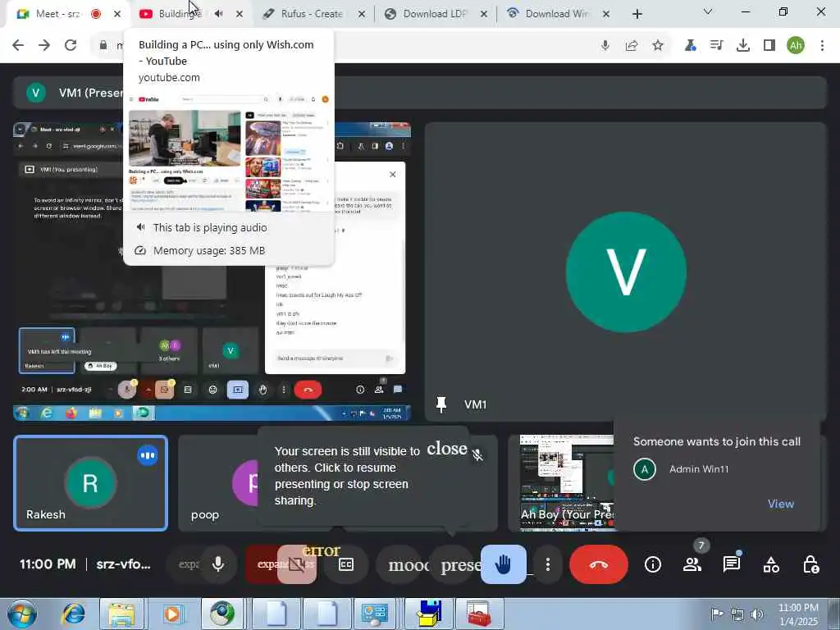Click View on the join request
Viewport: 840px width, 630px height.
coord(781,504)
